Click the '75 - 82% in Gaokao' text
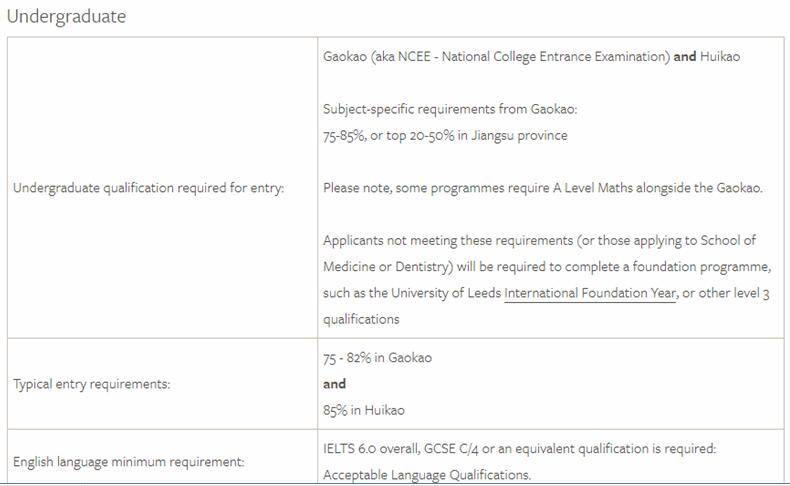 (377, 357)
